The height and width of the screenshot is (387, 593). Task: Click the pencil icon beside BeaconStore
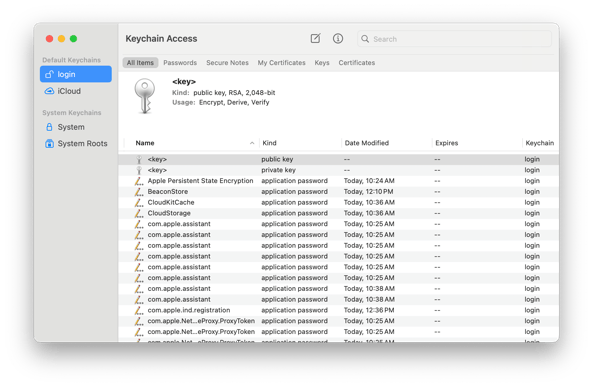pyautogui.click(x=139, y=191)
